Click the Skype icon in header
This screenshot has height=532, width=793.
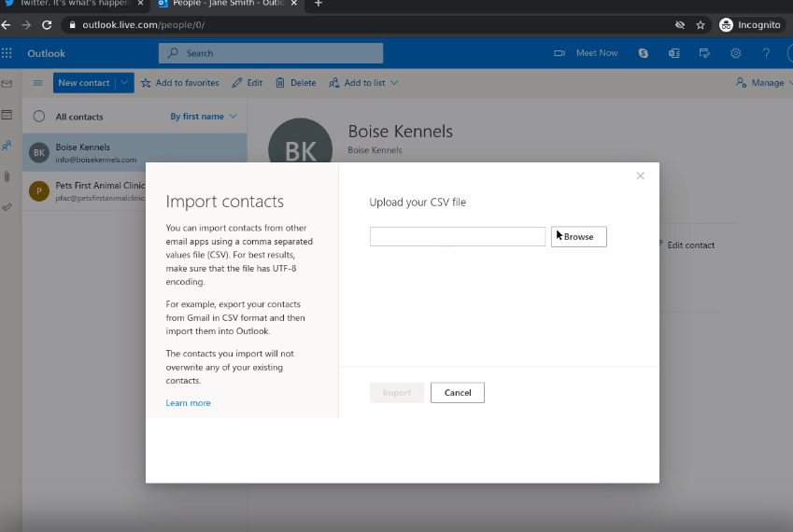pos(644,53)
